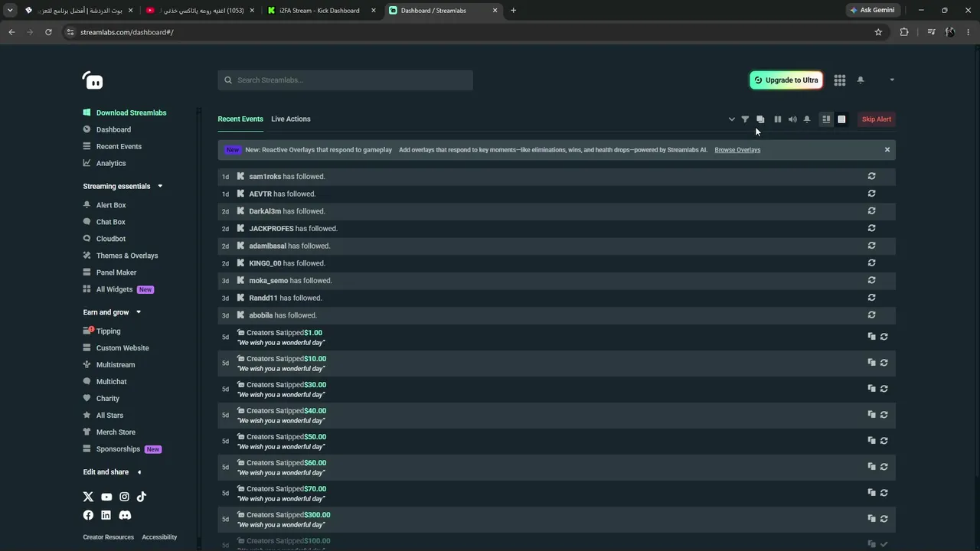Open Custom Website
This screenshot has width=980, height=551.
pos(116,348)
